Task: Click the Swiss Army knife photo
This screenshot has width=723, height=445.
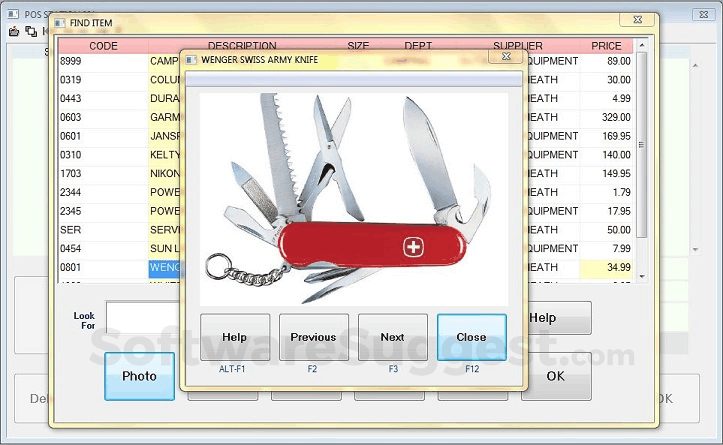Action: click(354, 199)
